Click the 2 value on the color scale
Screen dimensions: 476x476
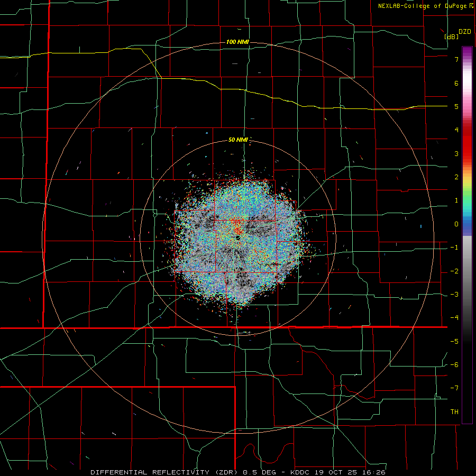point(456,177)
